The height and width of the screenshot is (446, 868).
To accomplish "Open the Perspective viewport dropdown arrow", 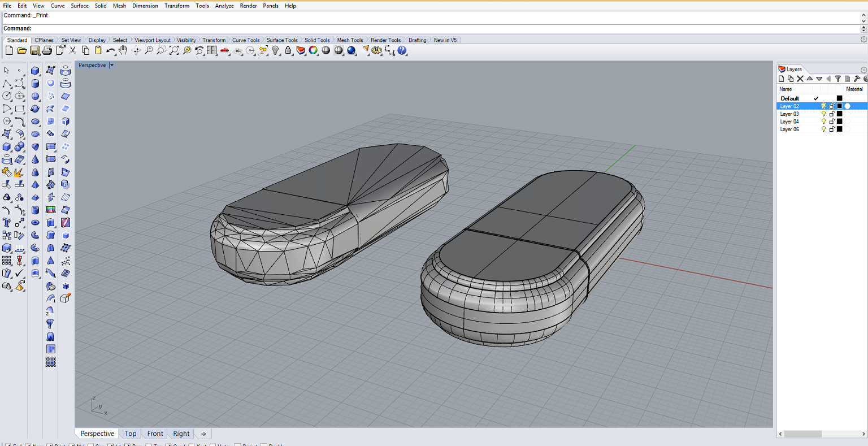I will coord(111,65).
